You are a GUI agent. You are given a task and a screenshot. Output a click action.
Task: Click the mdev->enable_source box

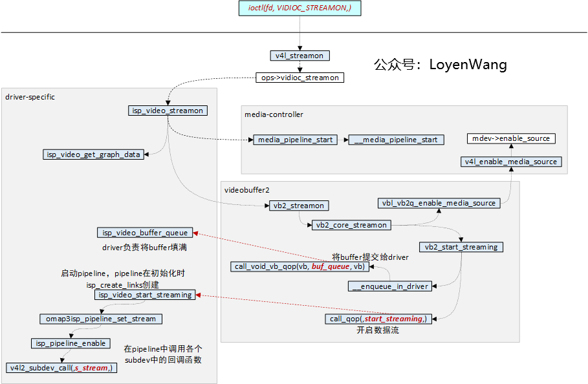[510, 138]
